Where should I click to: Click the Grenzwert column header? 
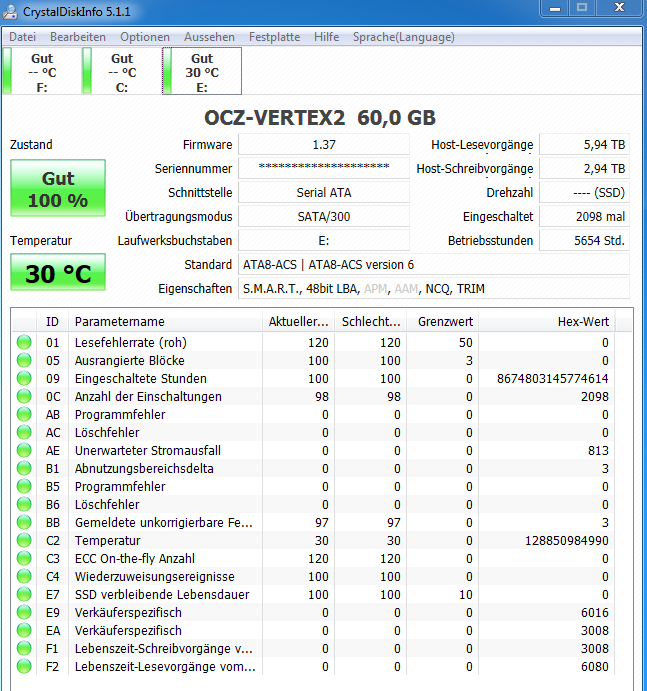[x=443, y=322]
